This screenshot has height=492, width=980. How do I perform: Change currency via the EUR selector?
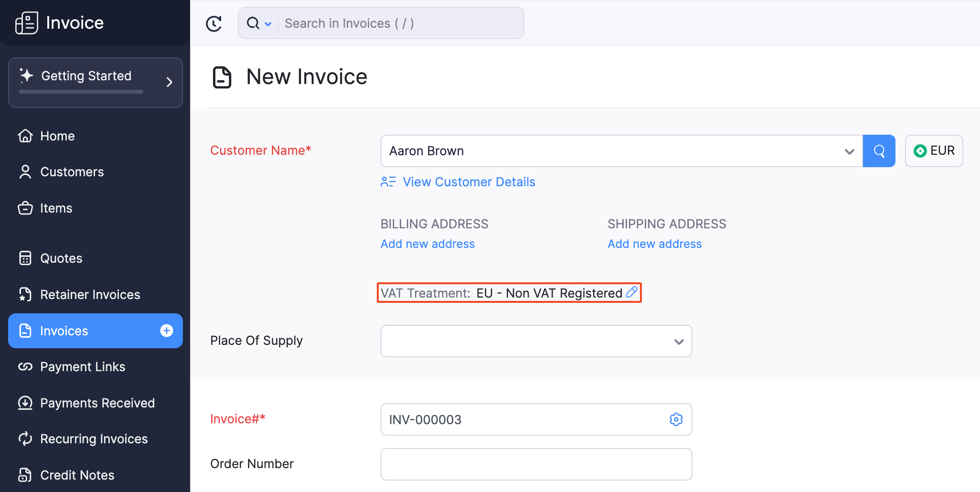[x=933, y=151]
